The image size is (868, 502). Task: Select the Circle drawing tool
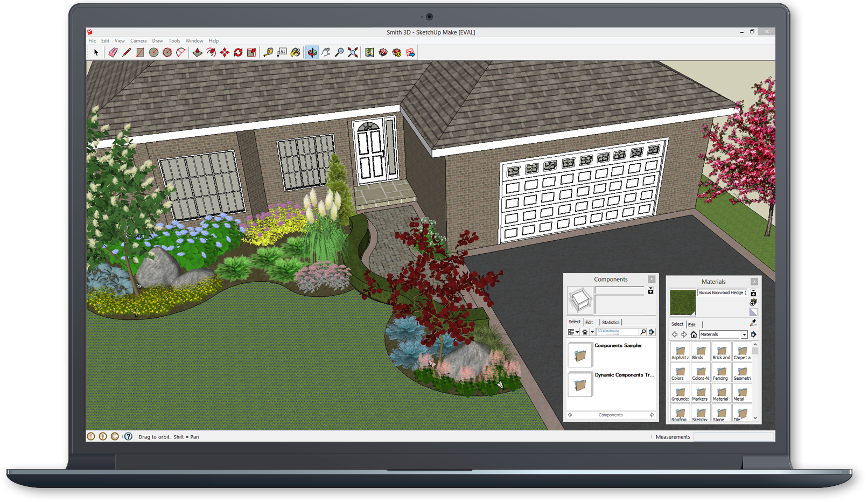coord(153,52)
